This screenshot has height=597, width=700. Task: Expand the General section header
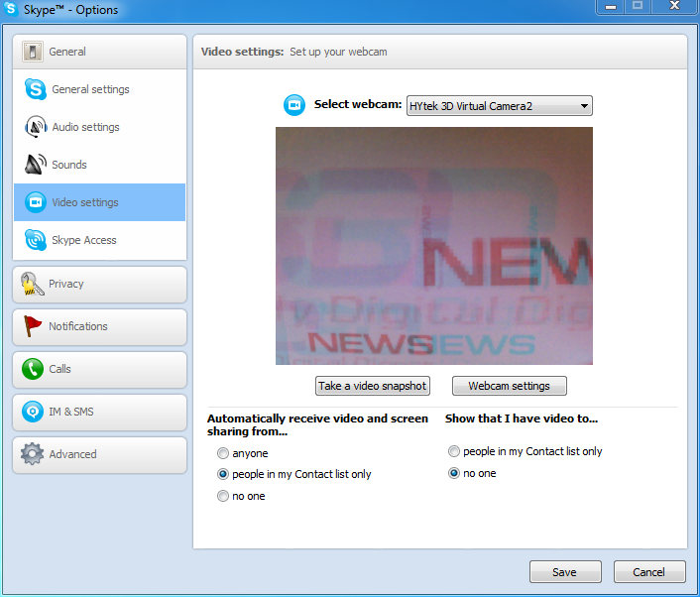tap(99, 52)
